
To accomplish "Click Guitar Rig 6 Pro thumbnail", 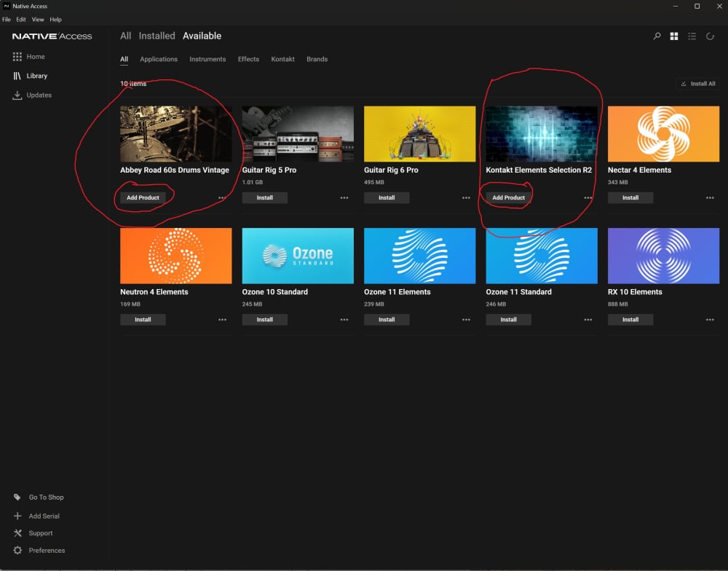I will [x=420, y=134].
